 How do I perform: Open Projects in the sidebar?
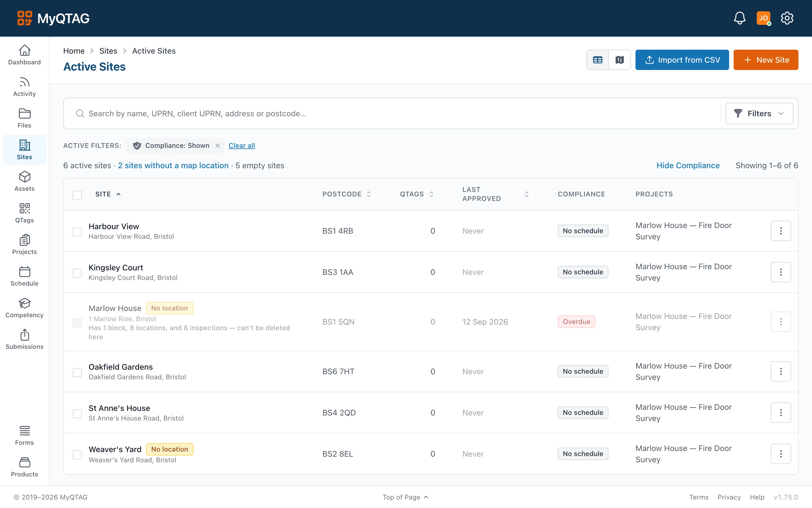pos(25,245)
